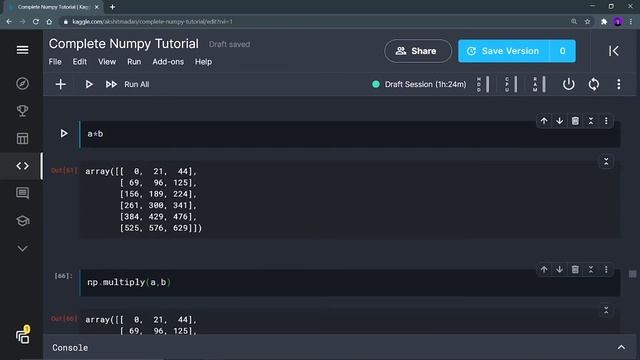
Task: Click the Run All label
Action: (x=137, y=84)
